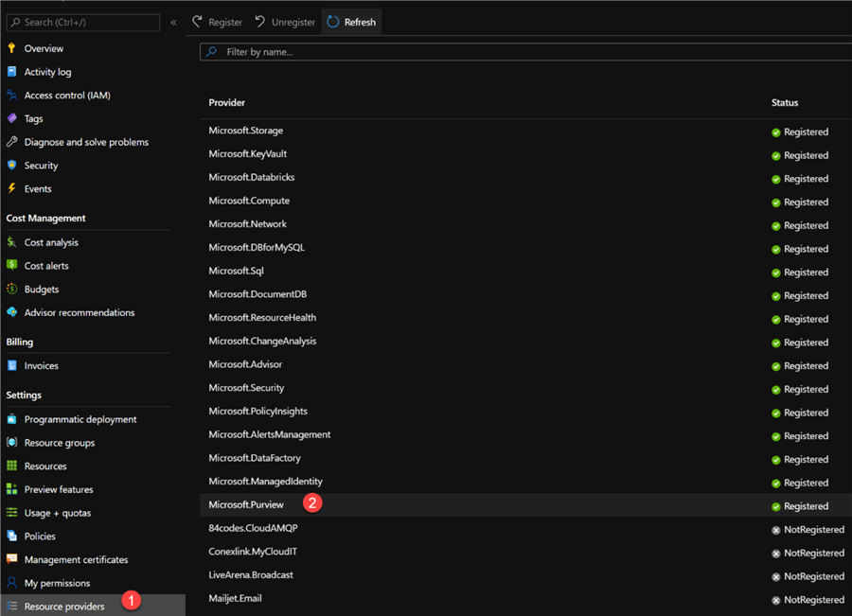
Task: Sort by the Status column header
Action: point(785,102)
